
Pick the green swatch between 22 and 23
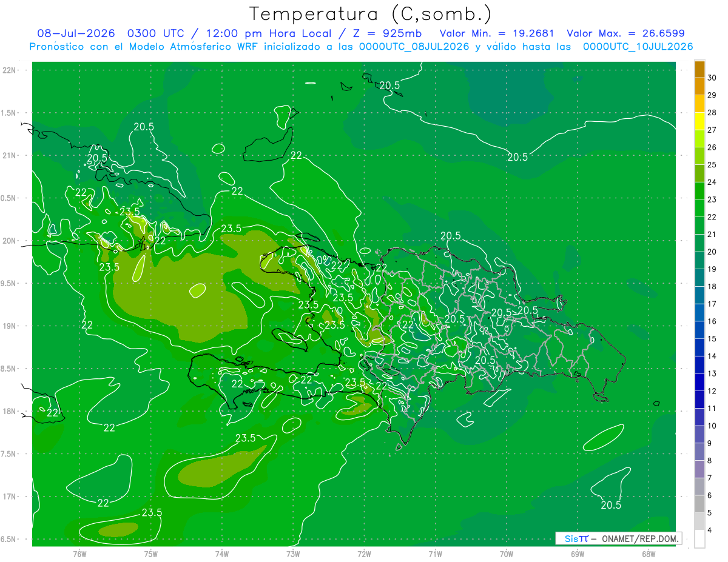pos(699,209)
